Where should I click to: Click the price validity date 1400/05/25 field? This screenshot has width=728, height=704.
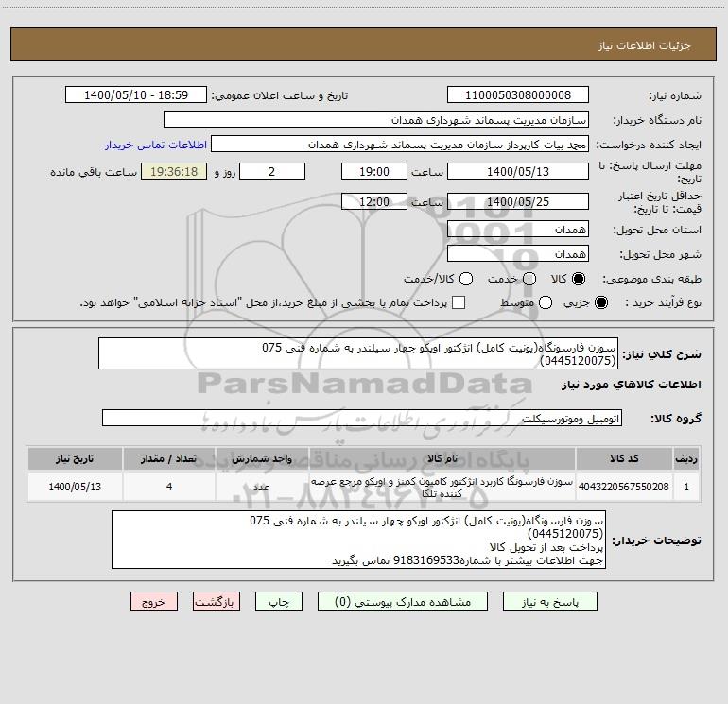pyautogui.click(x=518, y=201)
